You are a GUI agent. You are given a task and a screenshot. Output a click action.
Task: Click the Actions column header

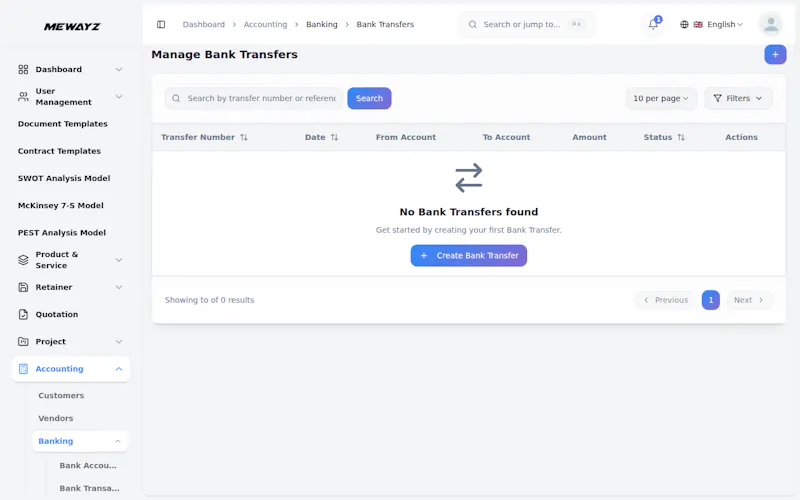[x=741, y=137]
